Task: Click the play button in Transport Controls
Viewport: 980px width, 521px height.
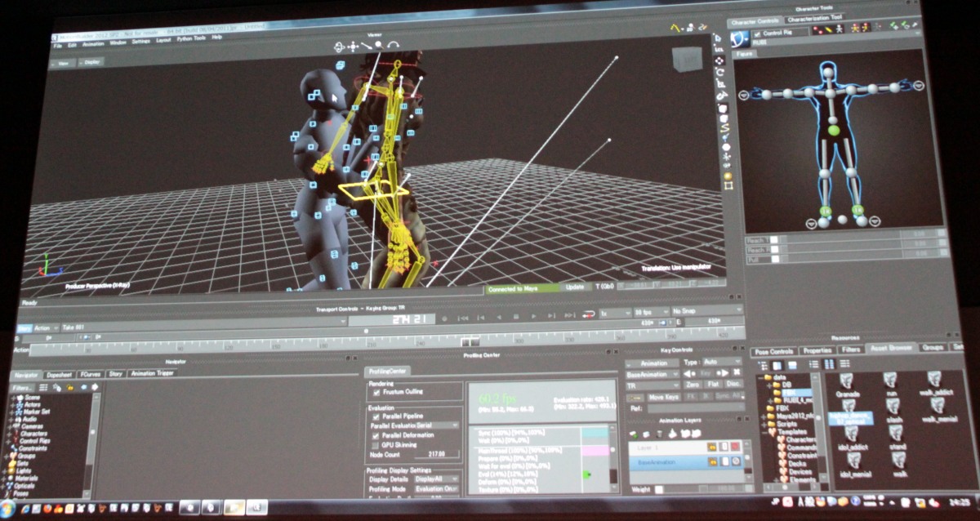Action: point(533,317)
